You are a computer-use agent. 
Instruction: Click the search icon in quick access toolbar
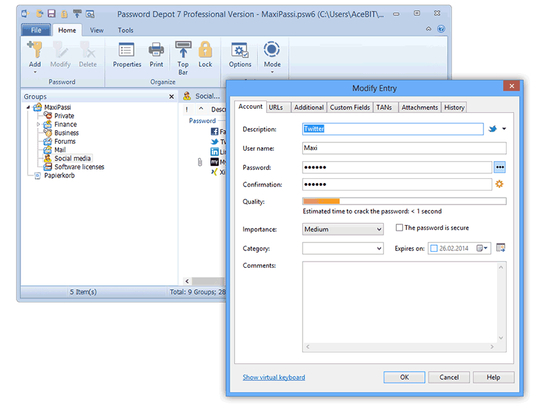point(90,14)
